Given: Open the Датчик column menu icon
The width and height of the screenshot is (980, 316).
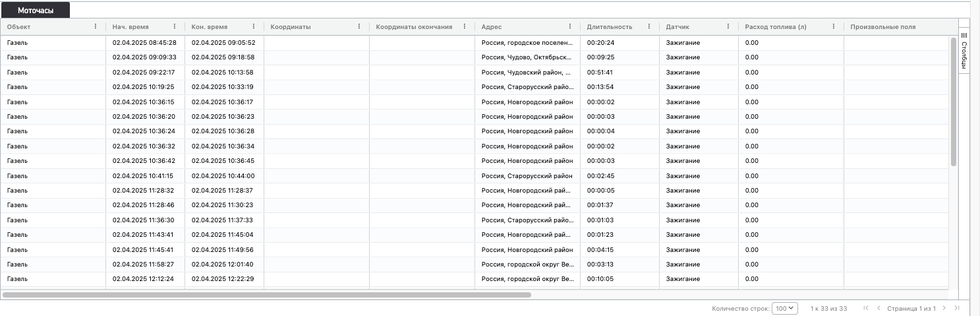Looking at the screenshot, I should (x=728, y=27).
